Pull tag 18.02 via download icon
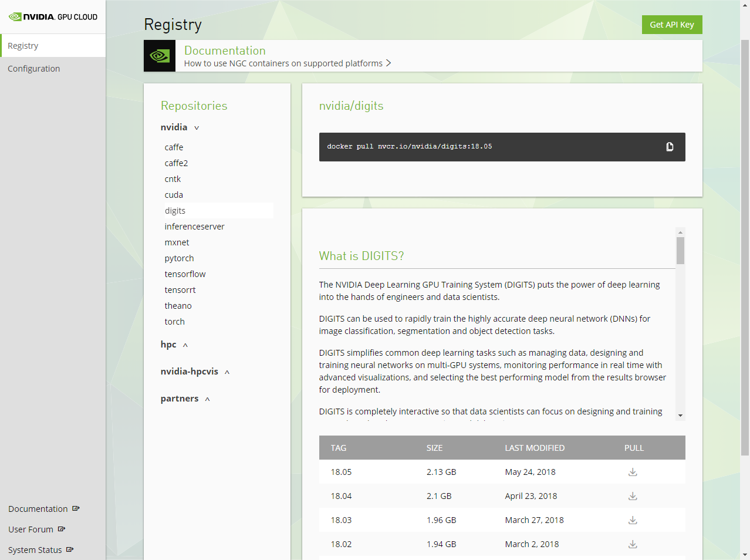The width and height of the screenshot is (750, 560). [x=633, y=544]
